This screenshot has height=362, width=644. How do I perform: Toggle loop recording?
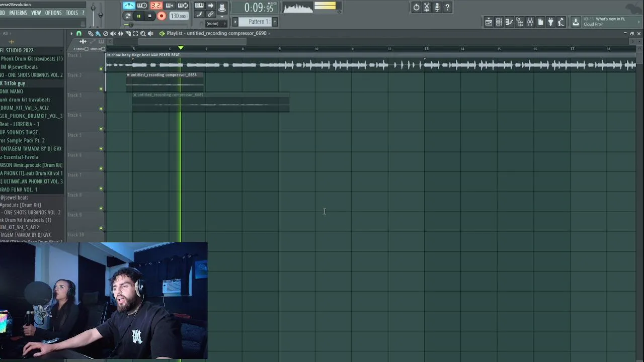tap(183, 6)
